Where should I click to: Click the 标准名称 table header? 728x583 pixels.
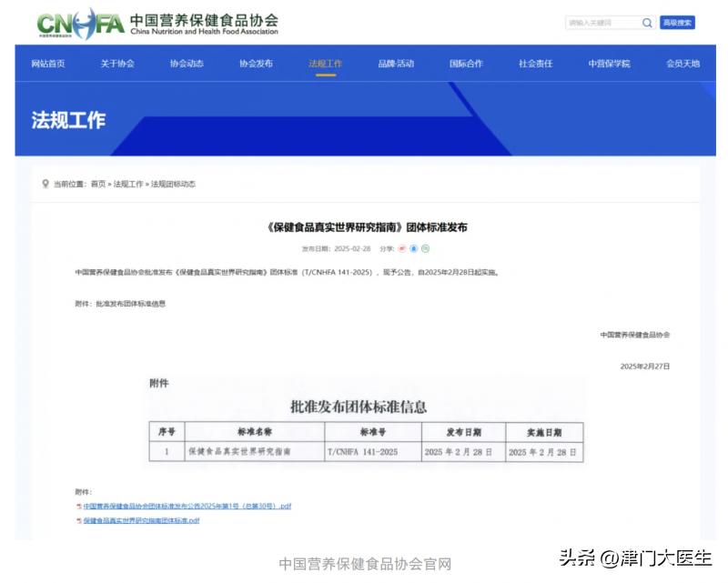click(255, 432)
